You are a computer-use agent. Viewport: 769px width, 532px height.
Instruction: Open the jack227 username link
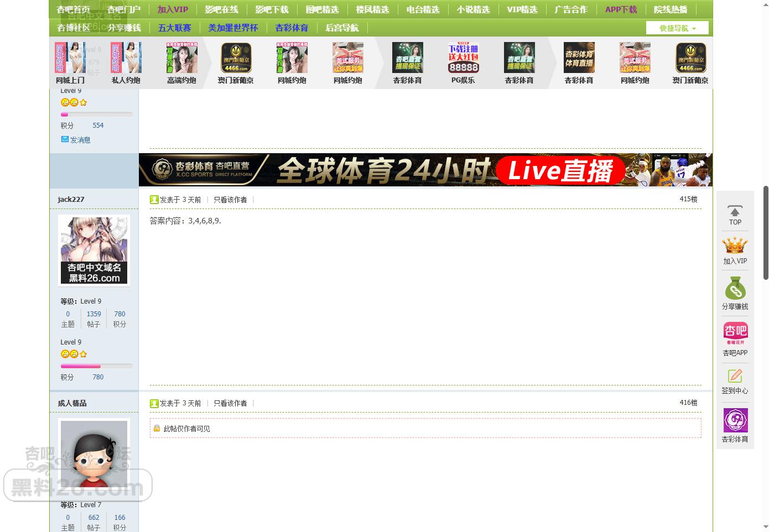click(x=71, y=199)
